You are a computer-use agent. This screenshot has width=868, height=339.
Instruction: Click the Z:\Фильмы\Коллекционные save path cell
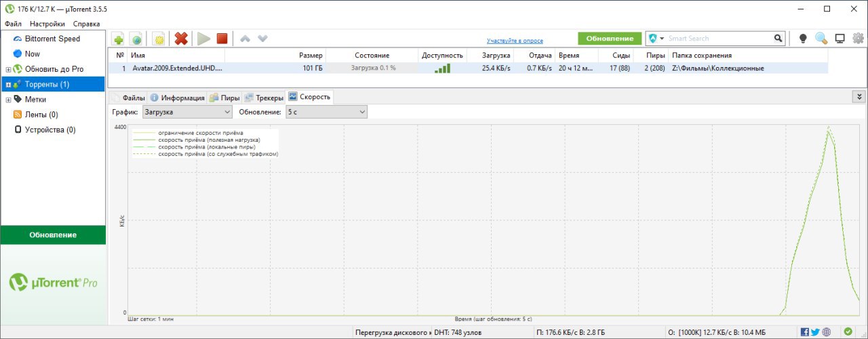[717, 68]
